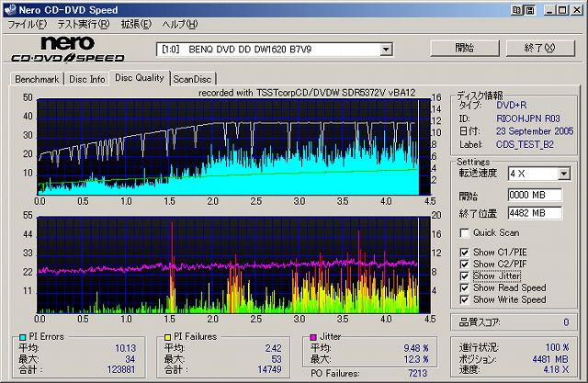Click the PI Errors total 123881

pyautogui.click(x=120, y=369)
